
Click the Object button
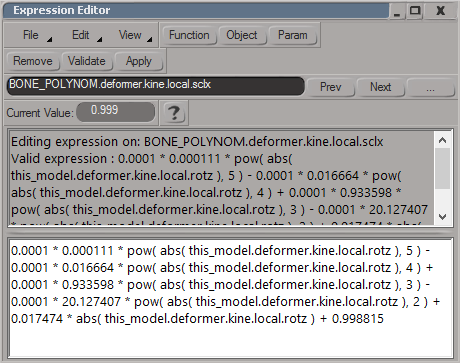pyautogui.click(x=242, y=35)
